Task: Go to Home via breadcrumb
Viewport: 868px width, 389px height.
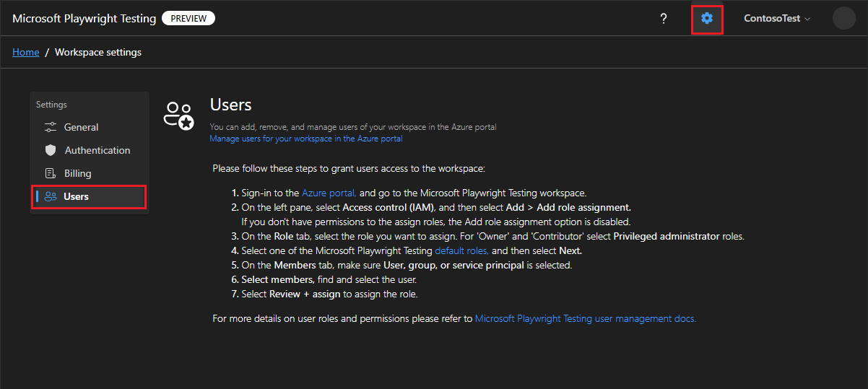Action: [26, 52]
